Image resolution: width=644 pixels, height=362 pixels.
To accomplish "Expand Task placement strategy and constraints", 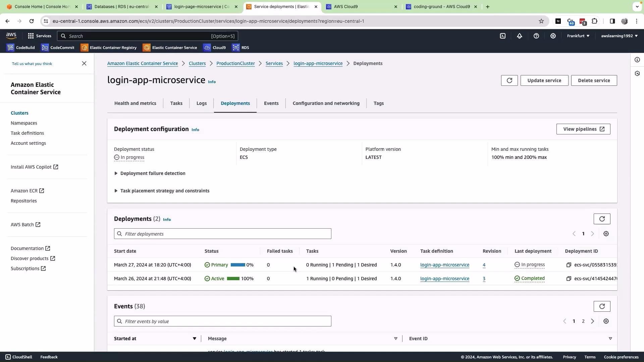I will [162, 191].
